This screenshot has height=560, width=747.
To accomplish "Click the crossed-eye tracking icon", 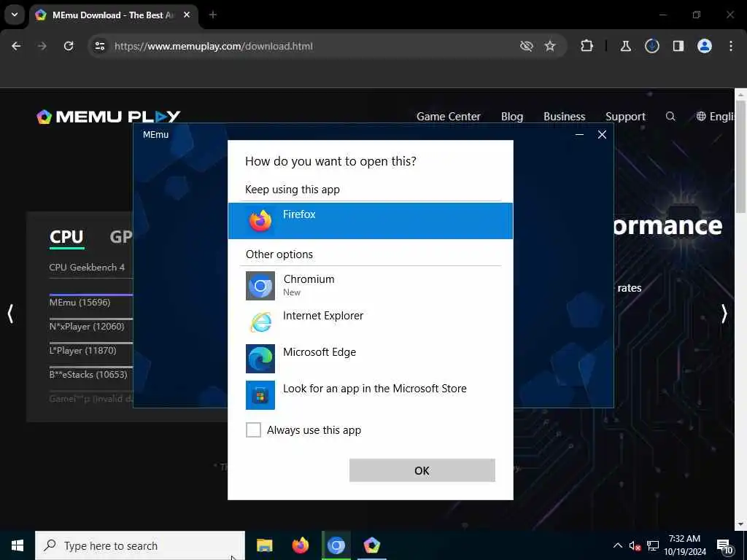I will [527, 46].
